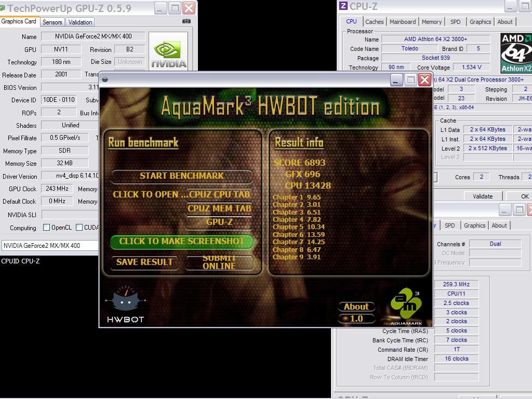Select the Graphics Card tab in GPU-Z
Screen dimensions: 532x399
(19, 21)
